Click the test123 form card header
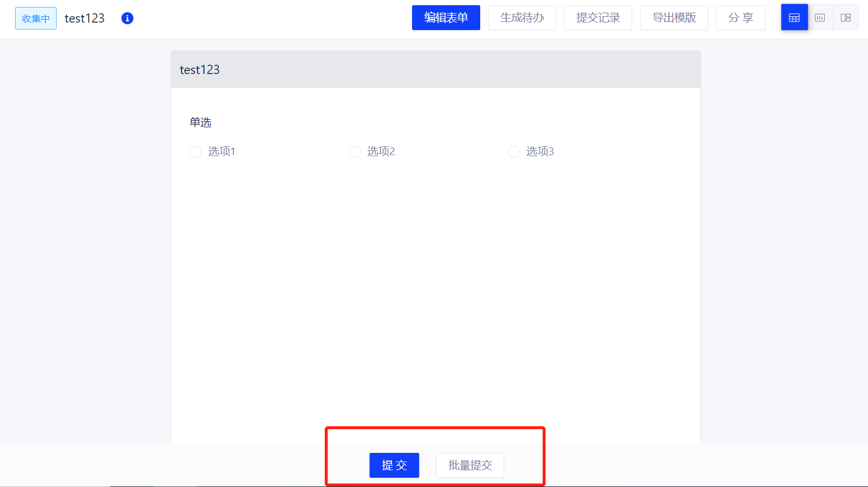This screenshot has height=487, width=868. tap(200, 70)
